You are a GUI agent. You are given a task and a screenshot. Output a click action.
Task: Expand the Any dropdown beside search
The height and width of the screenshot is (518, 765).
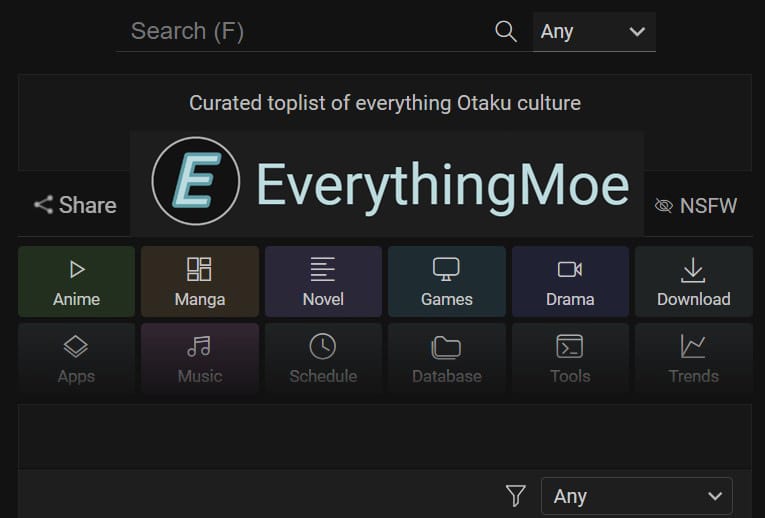click(594, 32)
